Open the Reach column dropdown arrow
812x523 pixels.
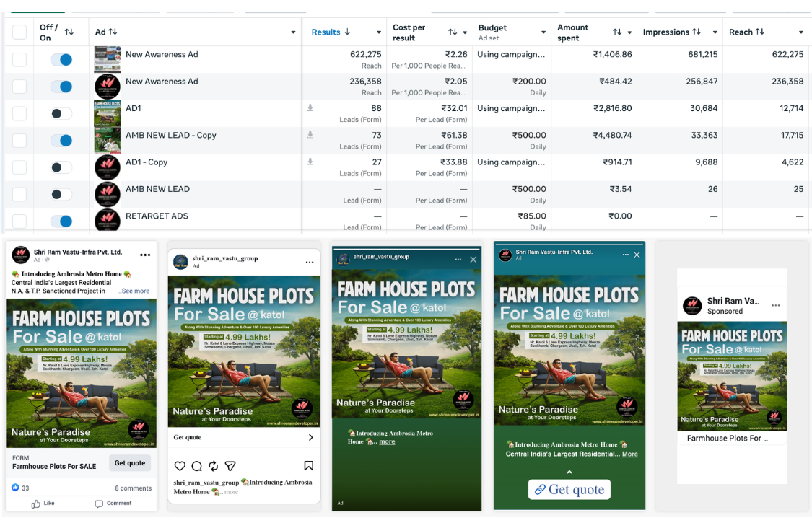(x=800, y=32)
